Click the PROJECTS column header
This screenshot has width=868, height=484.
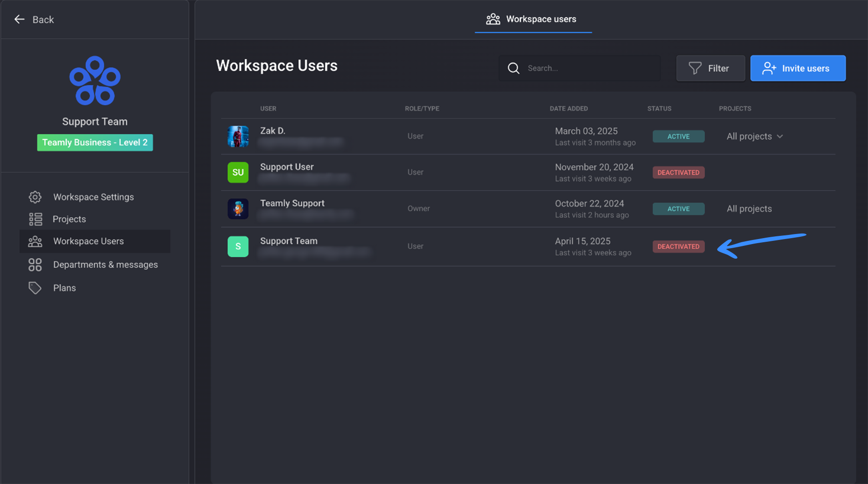[x=735, y=108]
